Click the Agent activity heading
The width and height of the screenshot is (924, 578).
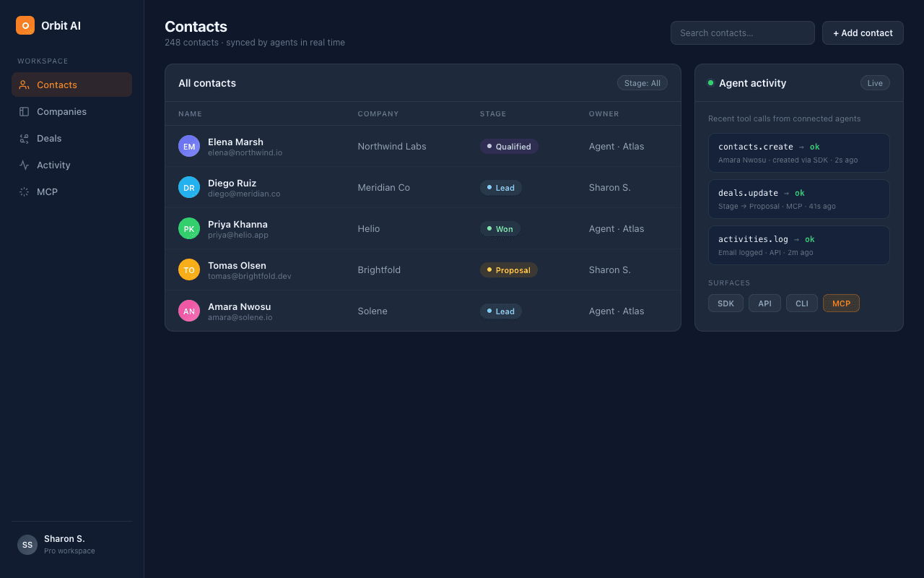click(x=752, y=83)
